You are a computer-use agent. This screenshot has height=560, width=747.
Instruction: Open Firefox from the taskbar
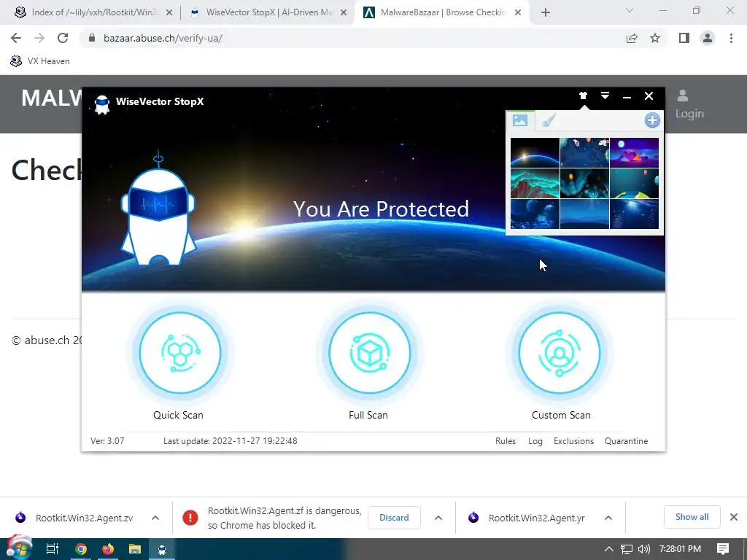[108, 549]
